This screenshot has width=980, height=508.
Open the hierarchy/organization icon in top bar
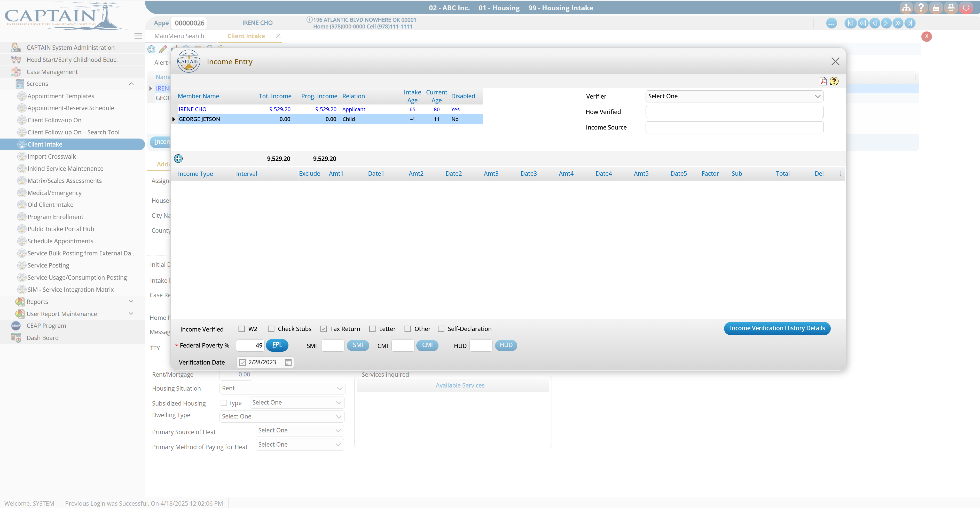click(906, 7)
